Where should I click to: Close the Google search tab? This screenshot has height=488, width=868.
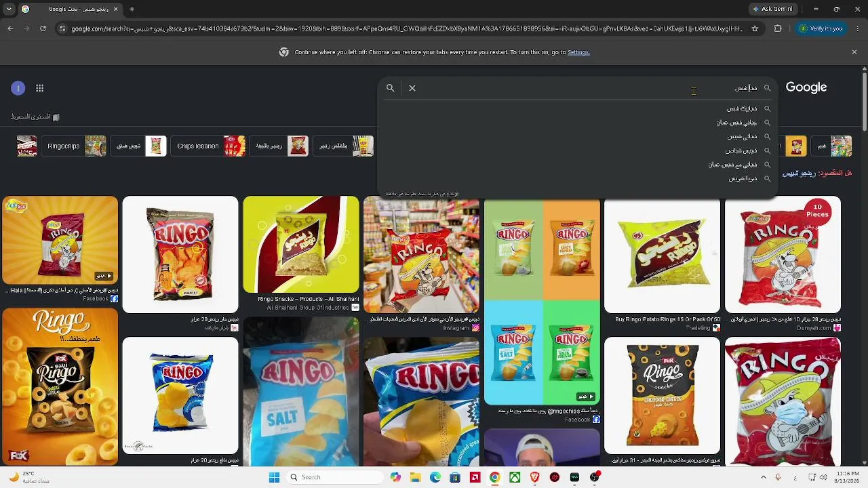(115, 9)
